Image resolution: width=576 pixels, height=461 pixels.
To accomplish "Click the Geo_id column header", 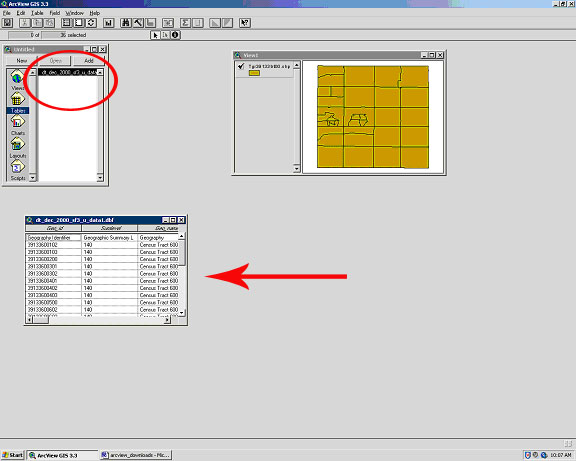I will pos(54,228).
